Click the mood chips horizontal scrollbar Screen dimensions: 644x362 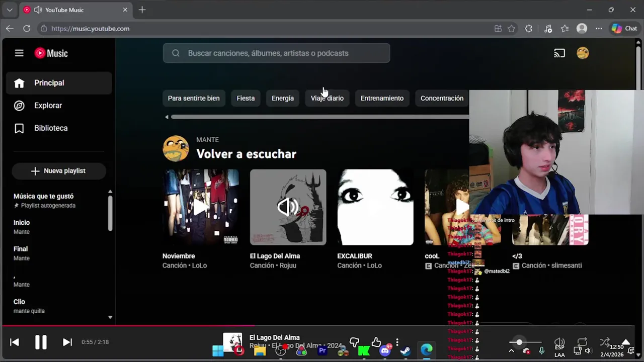319,117
